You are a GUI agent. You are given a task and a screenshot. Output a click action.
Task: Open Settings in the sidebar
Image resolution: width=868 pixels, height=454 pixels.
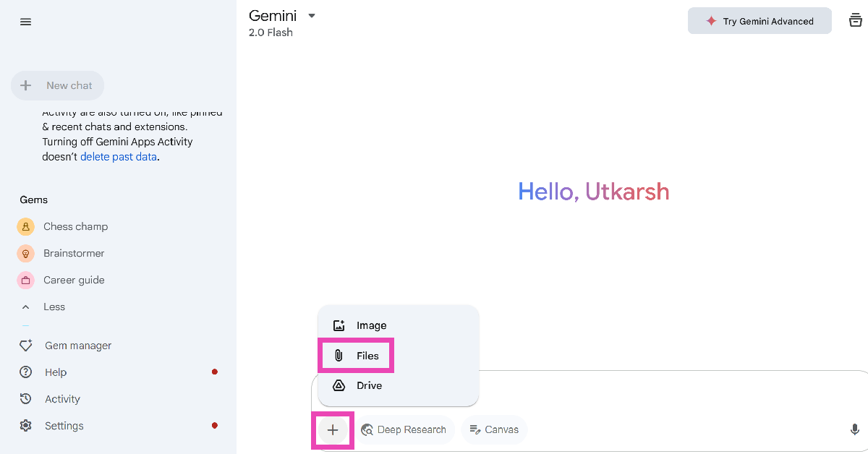(x=64, y=426)
